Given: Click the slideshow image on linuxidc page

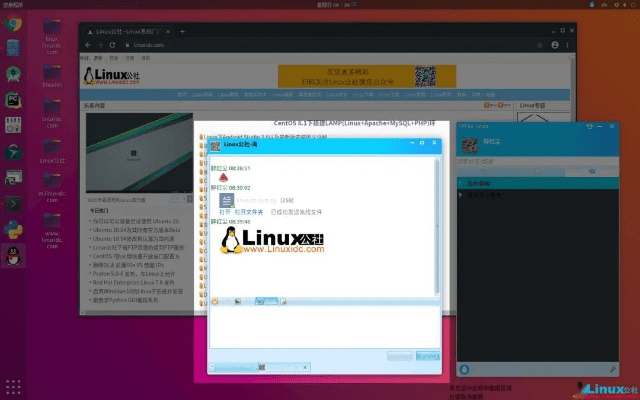Looking at the screenshot, I should point(139,153).
